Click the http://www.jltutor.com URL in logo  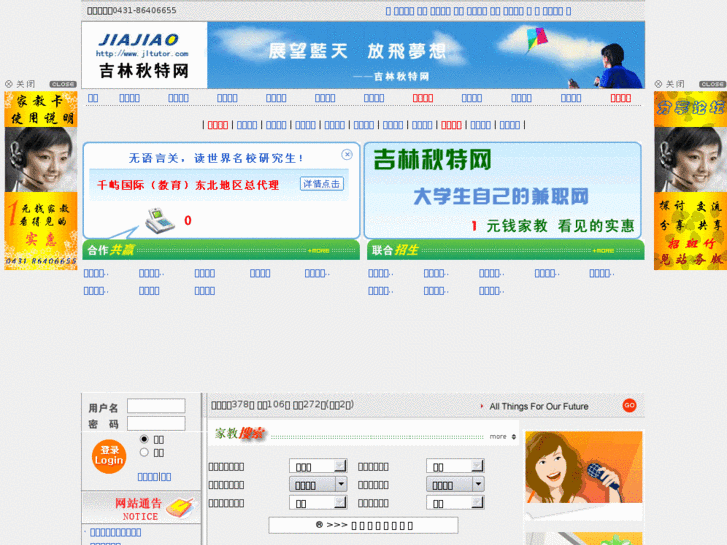(142, 54)
